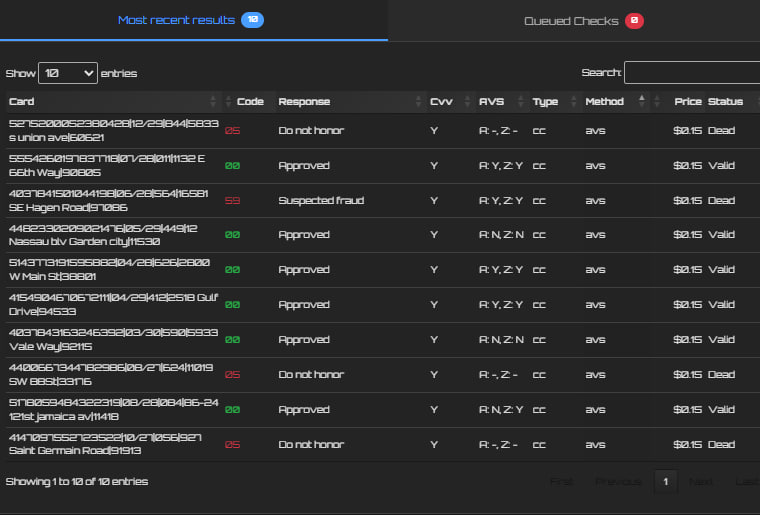Click the sort arrows beside Code
Image resolution: width=760 pixels, height=515 pixels.
pyautogui.click(x=228, y=101)
